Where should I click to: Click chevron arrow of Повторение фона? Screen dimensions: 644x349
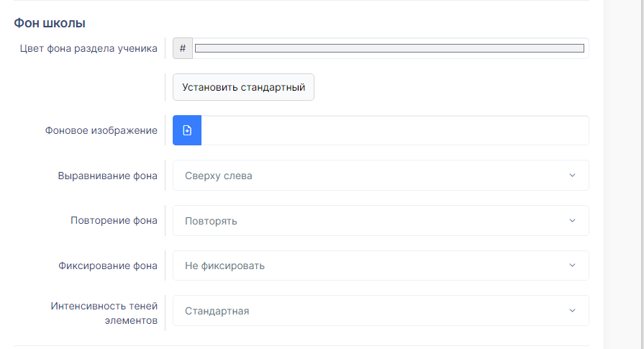coord(572,220)
